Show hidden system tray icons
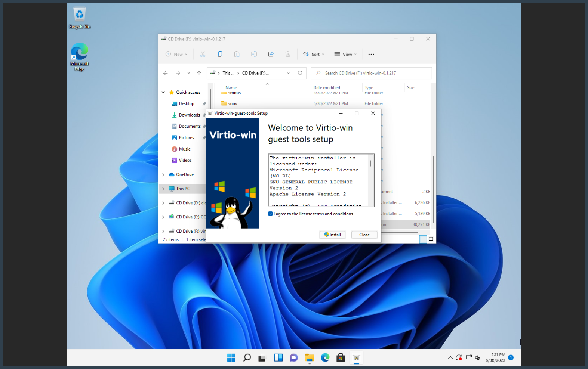 [450, 358]
